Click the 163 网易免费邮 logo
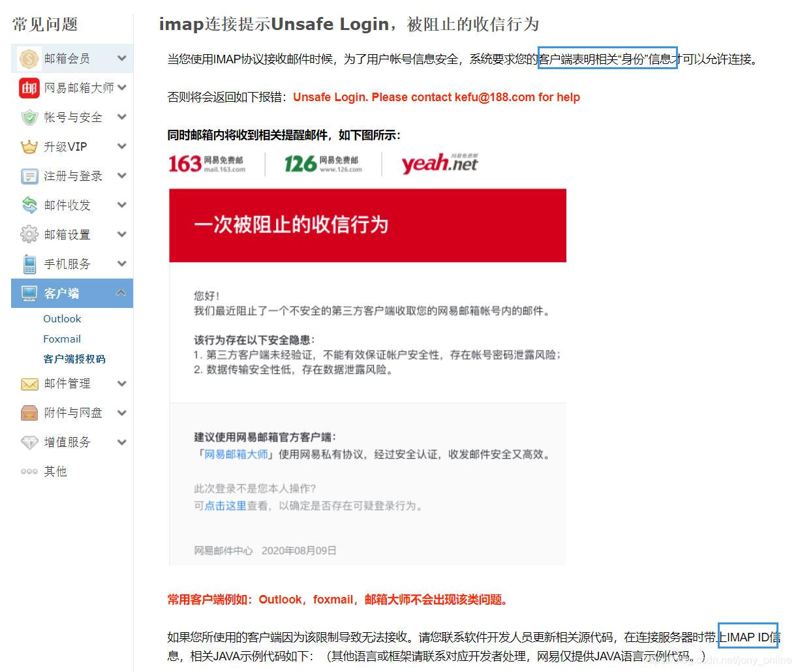The width and height of the screenshot is (798, 672). point(207,163)
